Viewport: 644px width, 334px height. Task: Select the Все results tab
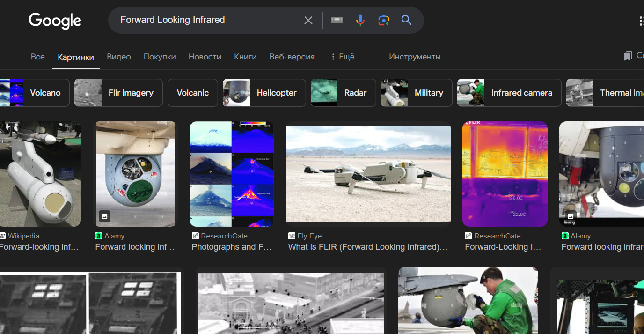coord(38,57)
